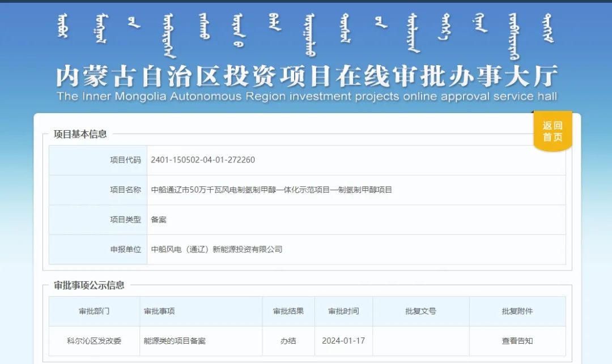
Task: Click the project code 2401-150502-04-01-272260
Action: pos(203,160)
